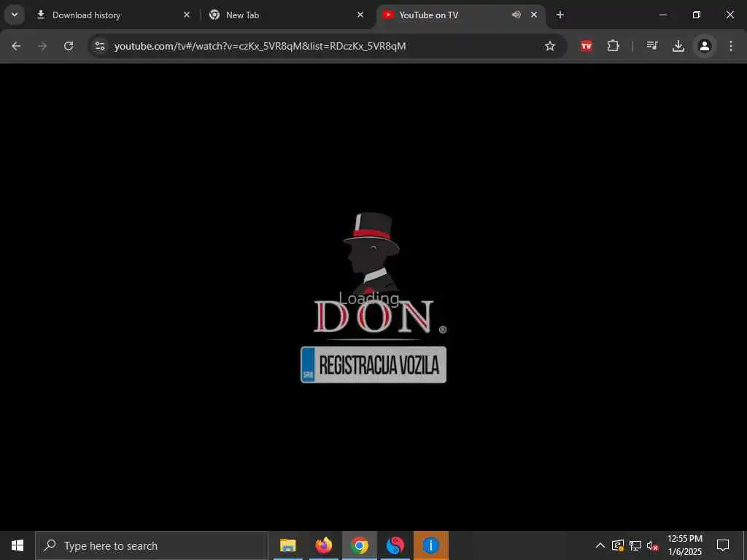The width and height of the screenshot is (747, 560).
Task: Close the New Tab tab
Action: click(360, 15)
